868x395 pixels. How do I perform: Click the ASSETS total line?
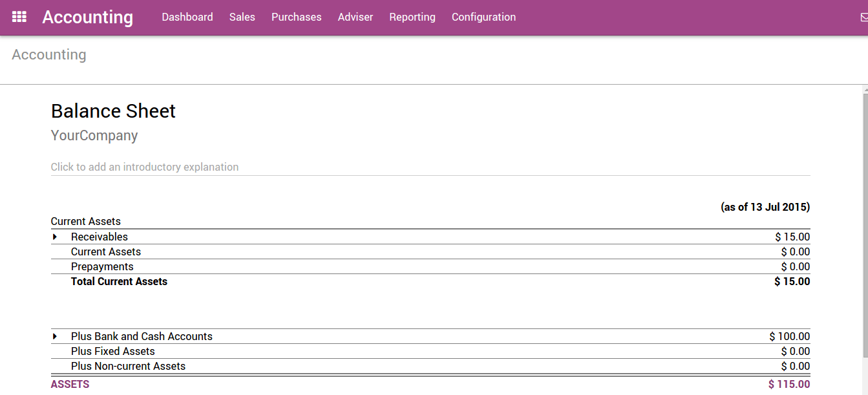pos(70,384)
